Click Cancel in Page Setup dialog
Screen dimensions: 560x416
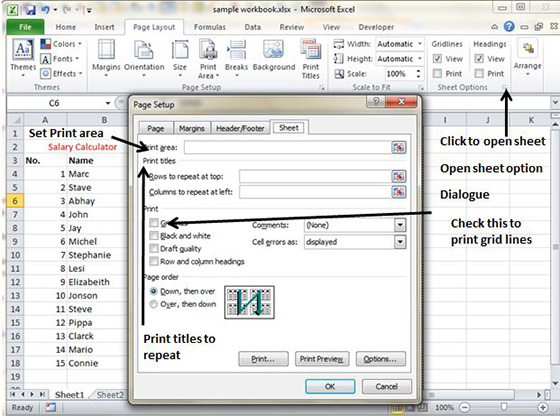click(x=386, y=386)
